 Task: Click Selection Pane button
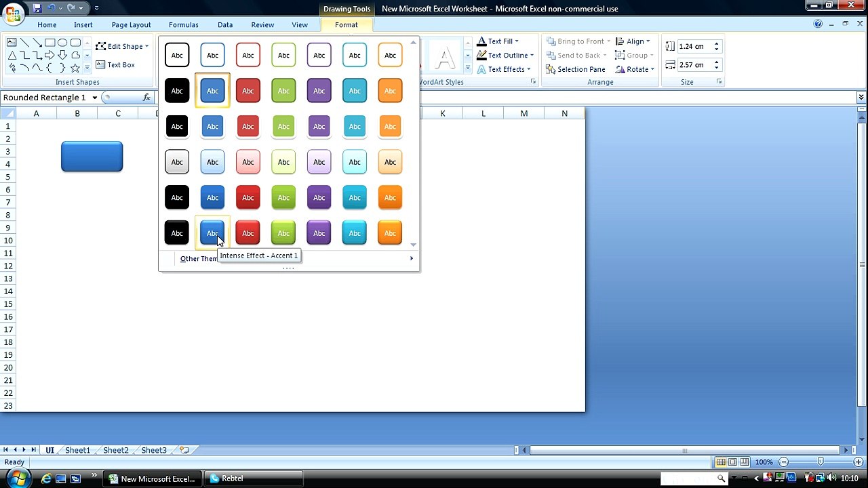[x=575, y=68]
